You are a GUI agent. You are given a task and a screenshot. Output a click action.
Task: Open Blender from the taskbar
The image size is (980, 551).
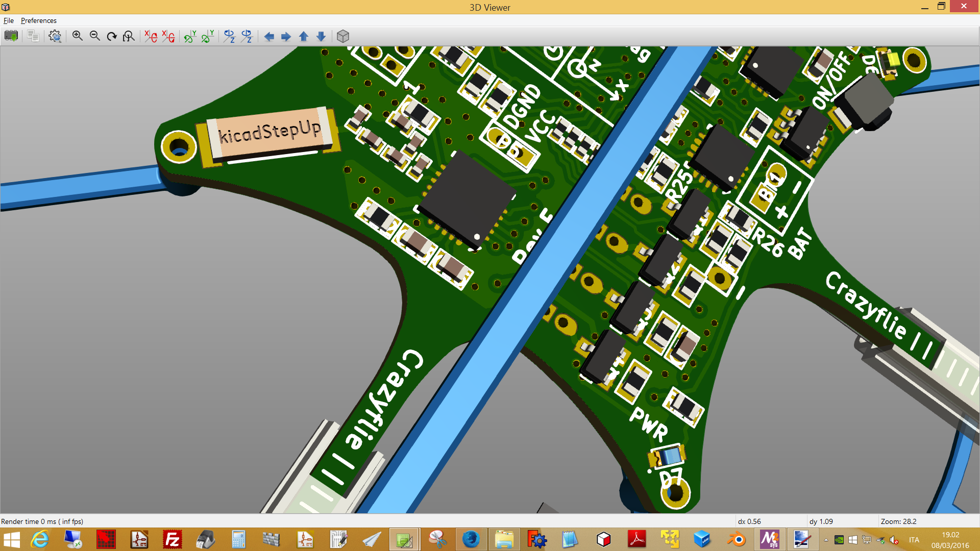click(x=736, y=539)
